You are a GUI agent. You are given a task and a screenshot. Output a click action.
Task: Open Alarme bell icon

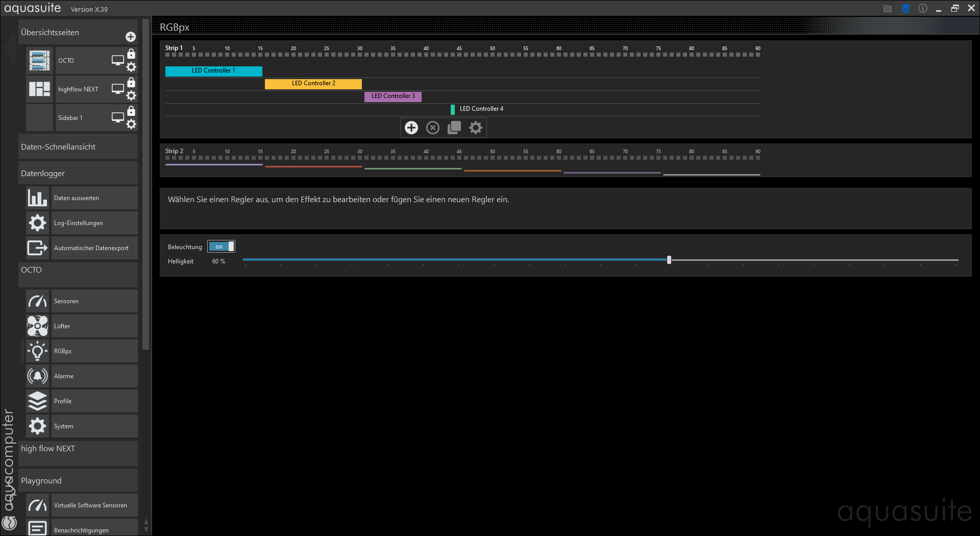click(x=37, y=376)
